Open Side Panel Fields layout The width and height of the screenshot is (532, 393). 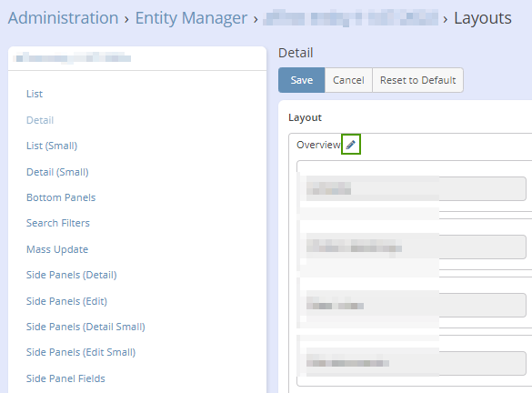click(65, 378)
